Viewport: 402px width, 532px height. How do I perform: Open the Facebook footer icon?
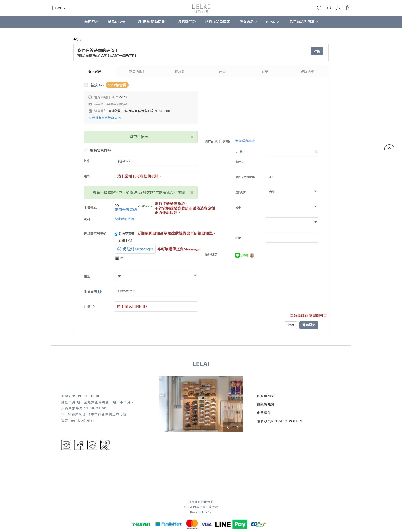coord(79,445)
